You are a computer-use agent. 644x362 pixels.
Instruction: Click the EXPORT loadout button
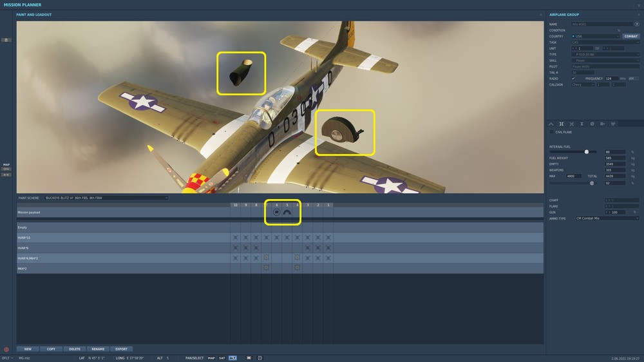coord(121,349)
